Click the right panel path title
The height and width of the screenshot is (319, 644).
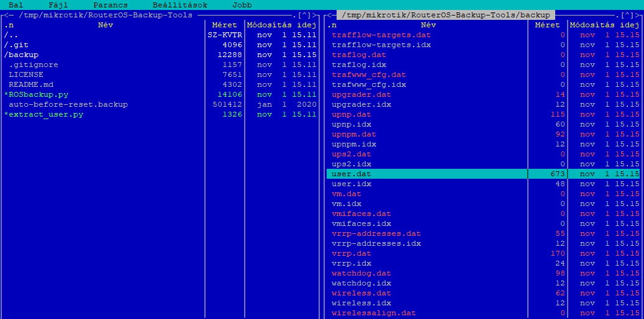click(x=446, y=15)
